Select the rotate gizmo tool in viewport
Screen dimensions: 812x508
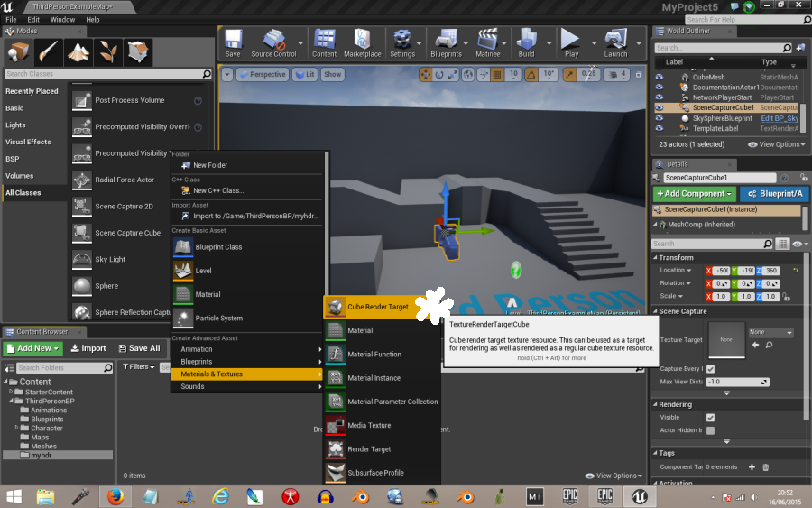[x=439, y=75]
